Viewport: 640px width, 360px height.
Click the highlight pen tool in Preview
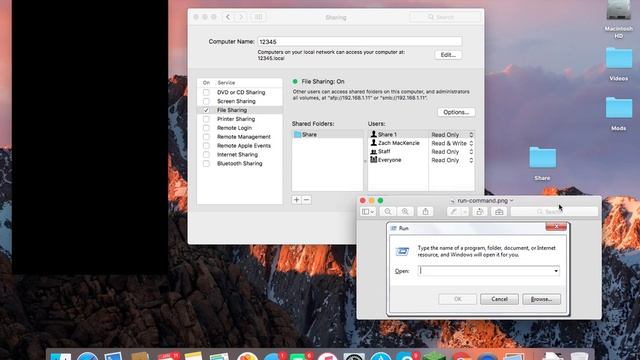point(453,211)
